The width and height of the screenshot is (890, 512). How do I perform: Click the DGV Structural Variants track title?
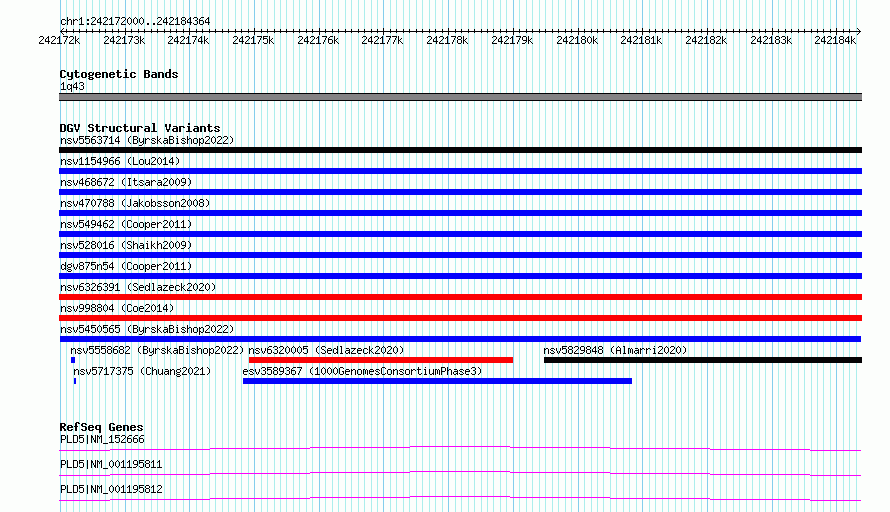tap(140, 128)
